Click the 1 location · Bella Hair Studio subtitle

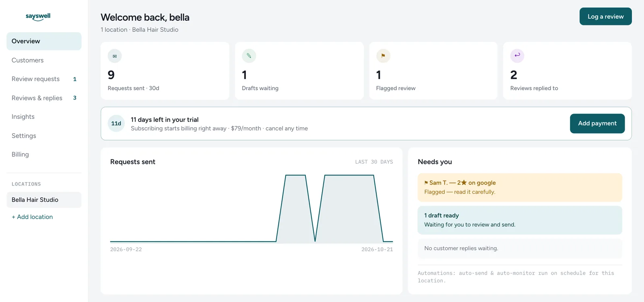[140, 30]
